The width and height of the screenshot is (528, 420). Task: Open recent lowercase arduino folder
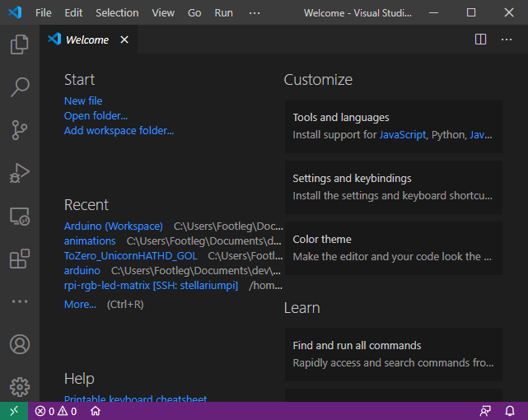click(x=82, y=271)
